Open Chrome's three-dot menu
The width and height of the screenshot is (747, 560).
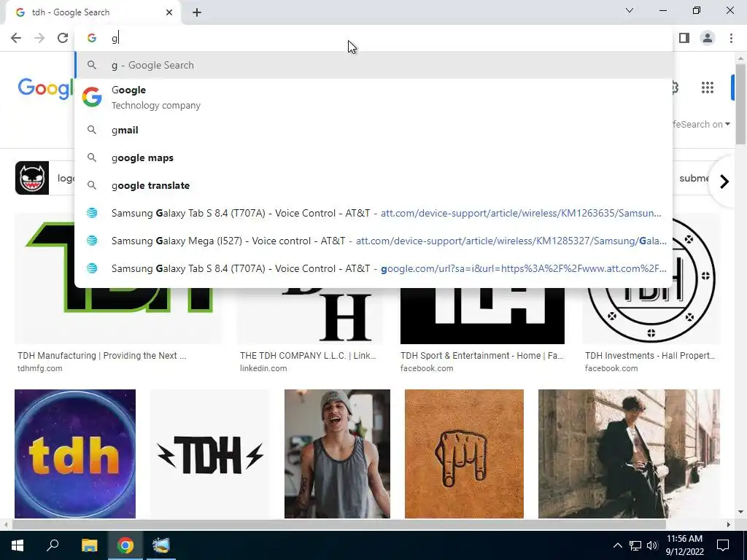tap(731, 38)
